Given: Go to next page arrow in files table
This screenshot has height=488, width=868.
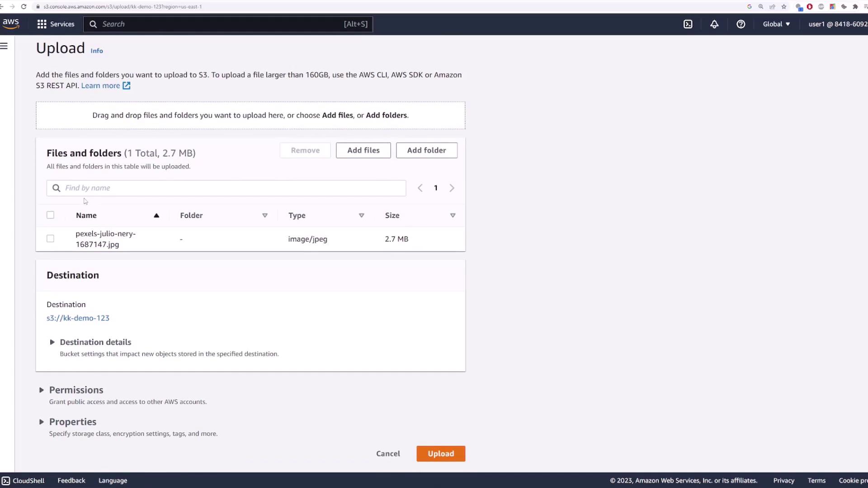Looking at the screenshot, I should (x=452, y=188).
